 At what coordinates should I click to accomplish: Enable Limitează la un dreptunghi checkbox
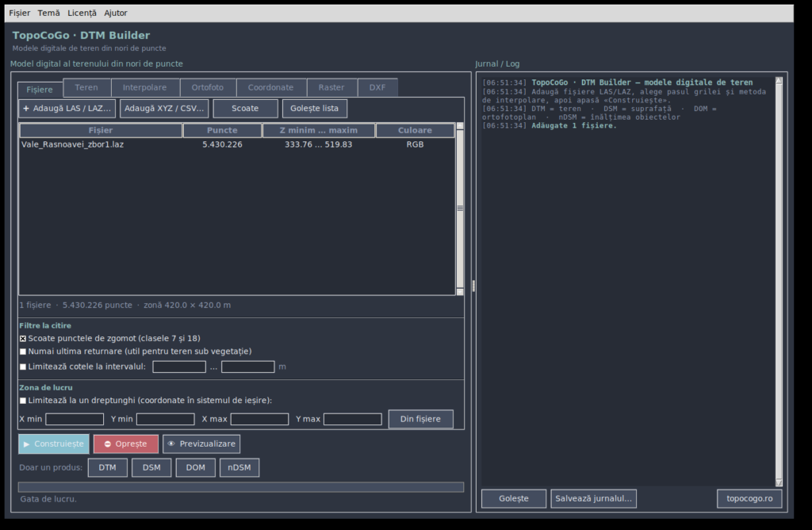(23, 401)
